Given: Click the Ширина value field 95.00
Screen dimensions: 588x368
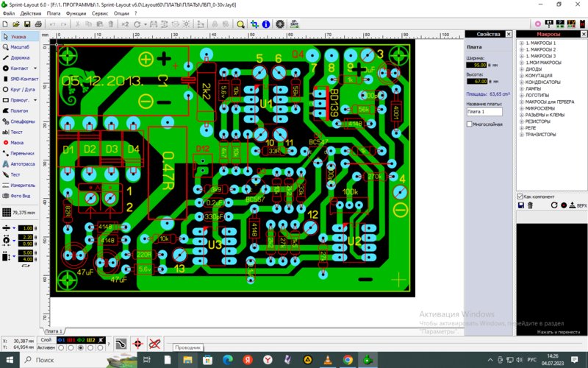Looking at the screenshot, I should (x=476, y=65).
